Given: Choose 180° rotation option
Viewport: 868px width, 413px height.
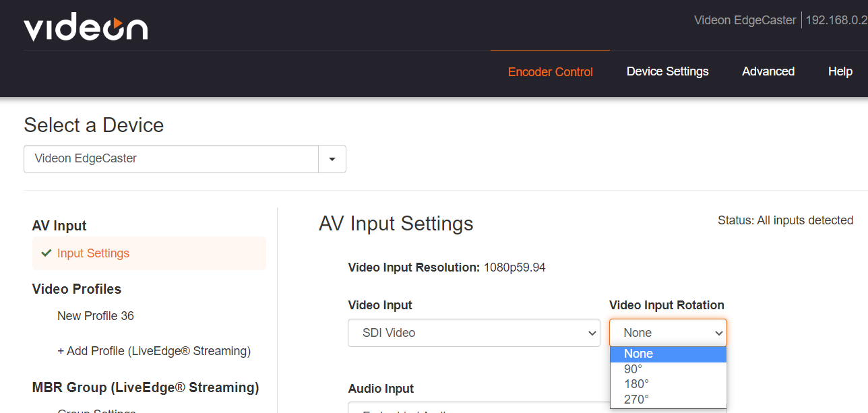Looking at the screenshot, I should (668, 384).
